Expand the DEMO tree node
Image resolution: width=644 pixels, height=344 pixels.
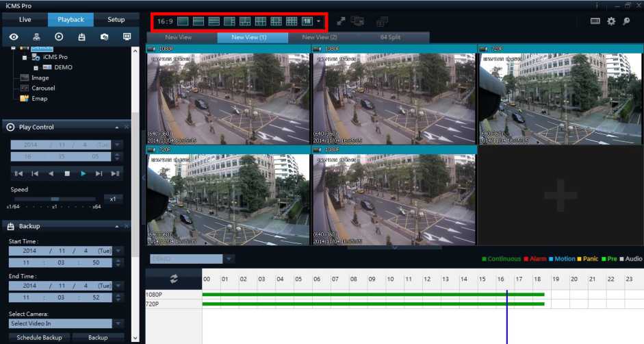36,68
